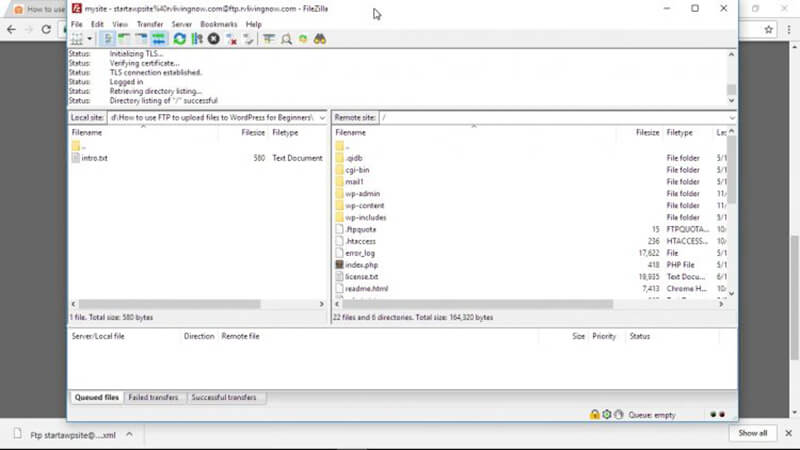The image size is (800, 450).
Task: Open the Site Manager icon
Action: 77,39
